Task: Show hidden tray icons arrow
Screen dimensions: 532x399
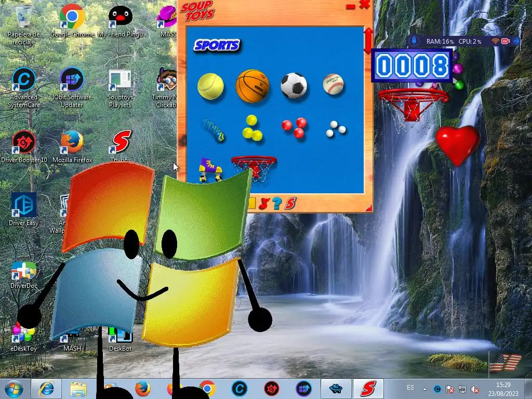Action: tap(425, 389)
